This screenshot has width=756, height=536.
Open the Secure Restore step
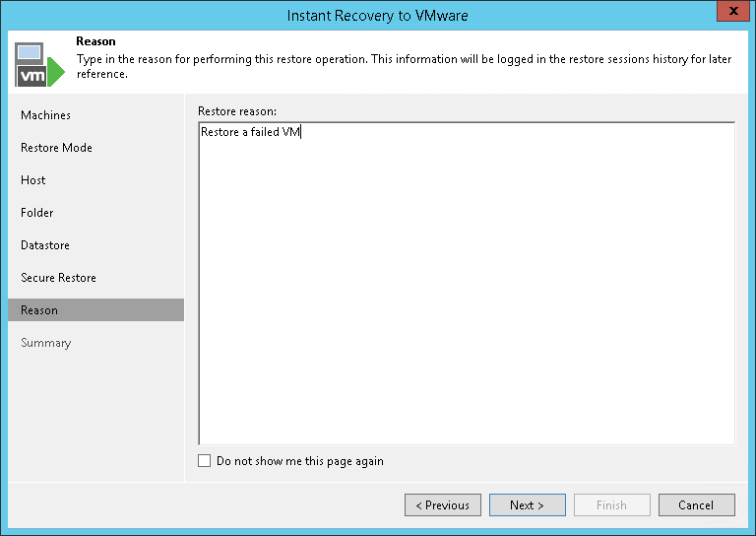(58, 278)
